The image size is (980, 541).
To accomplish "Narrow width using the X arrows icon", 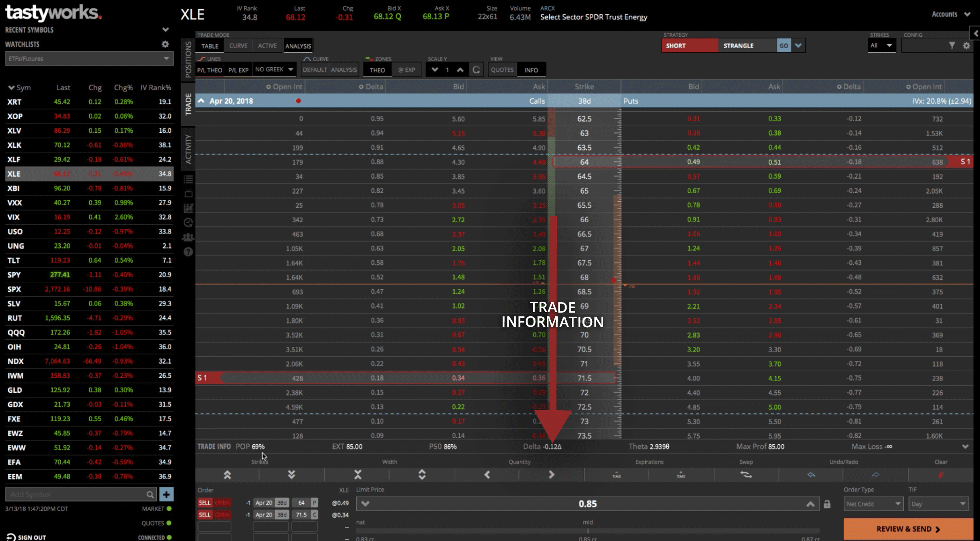I will click(357, 475).
